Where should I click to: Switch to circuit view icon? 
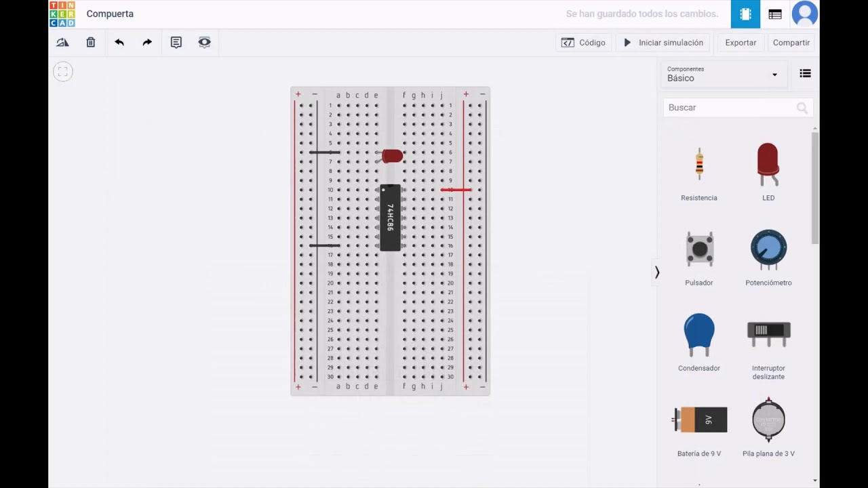(745, 14)
